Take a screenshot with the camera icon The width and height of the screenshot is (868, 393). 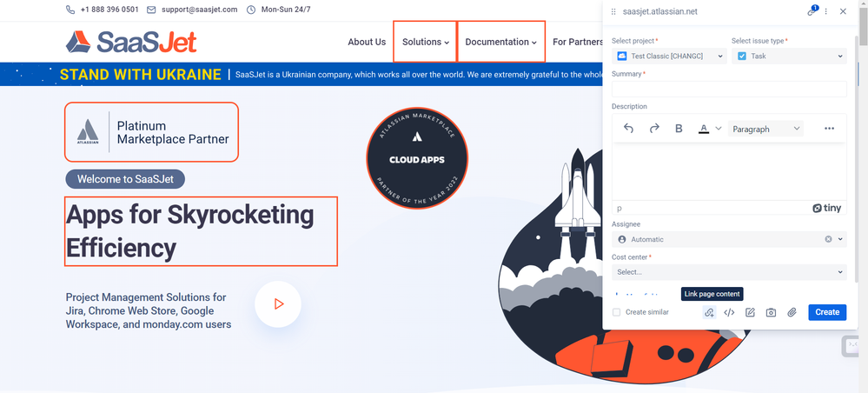click(771, 313)
